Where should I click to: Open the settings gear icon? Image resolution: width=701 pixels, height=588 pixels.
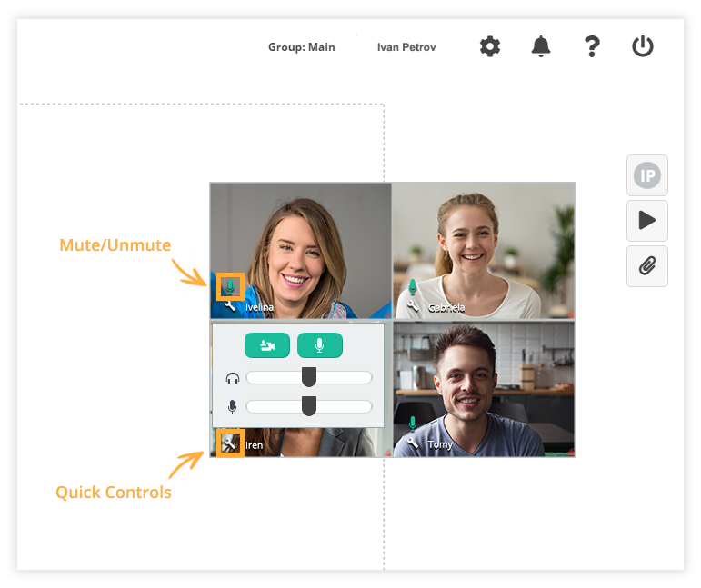489,46
